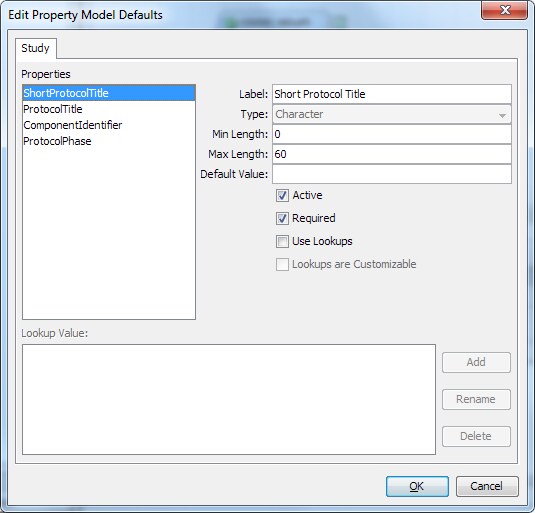
Task: Click inside the Lookup Value list box
Action: click(229, 399)
